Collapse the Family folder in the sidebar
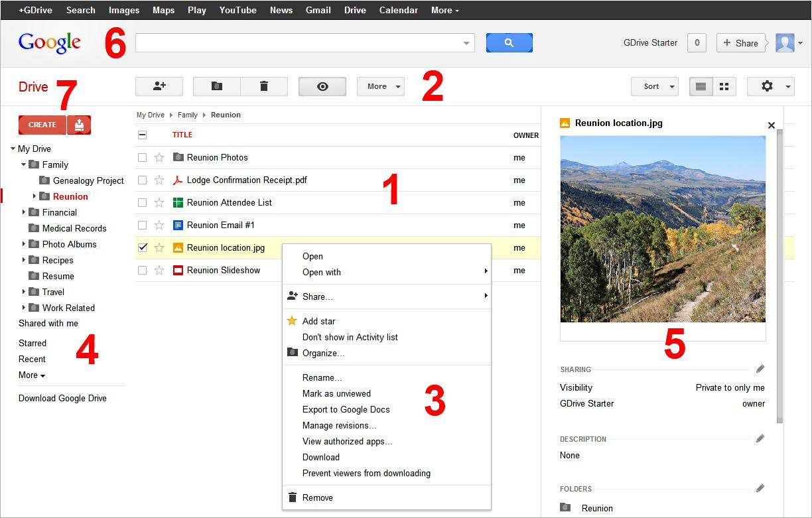Image resolution: width=812 pixels, height=518 pixels. (x=23, y=164)
